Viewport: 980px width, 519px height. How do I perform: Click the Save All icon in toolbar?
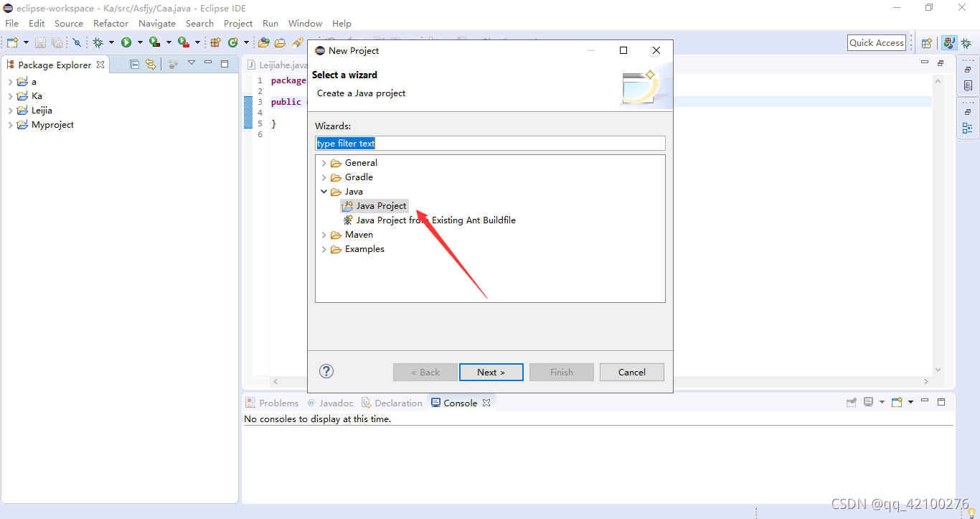[57, 43]
